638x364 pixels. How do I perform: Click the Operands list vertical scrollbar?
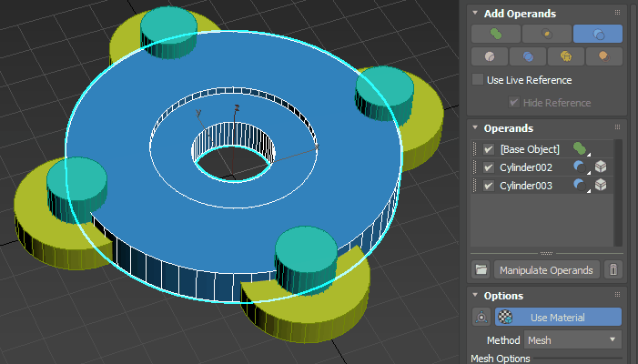[x=618, y=193]
